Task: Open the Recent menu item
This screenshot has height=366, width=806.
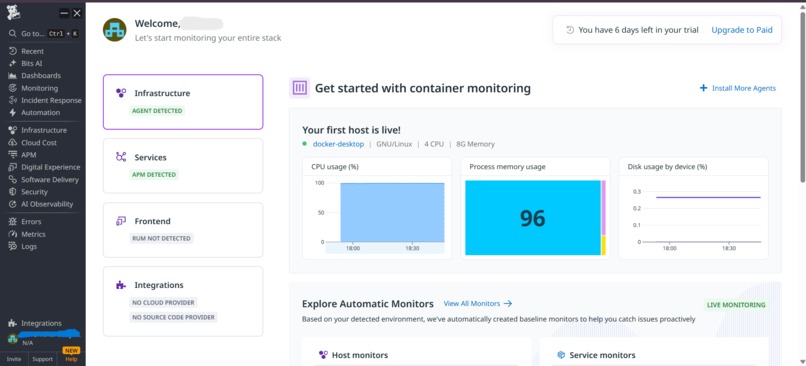Action: pos(32,51)
